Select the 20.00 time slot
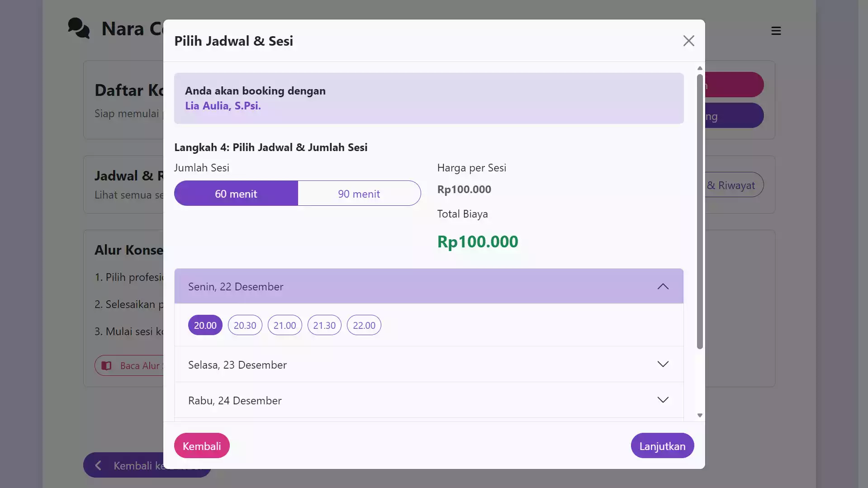 (x=205, y=325)
